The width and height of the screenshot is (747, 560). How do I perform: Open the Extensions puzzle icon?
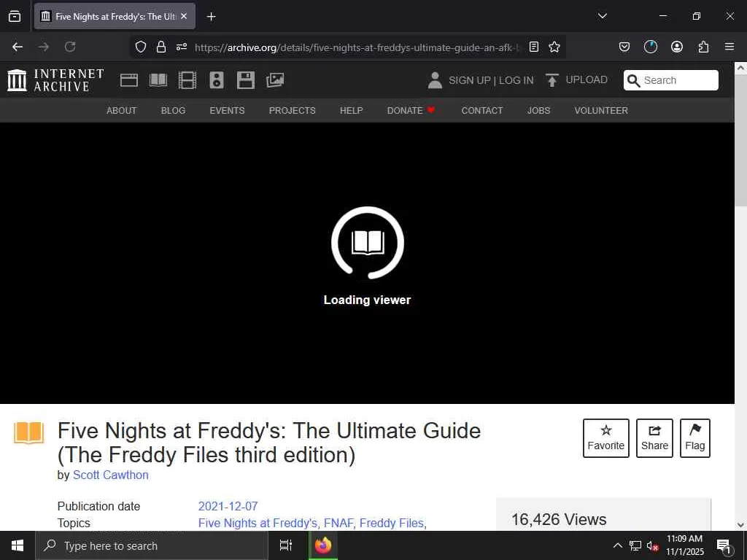point(703,47)
